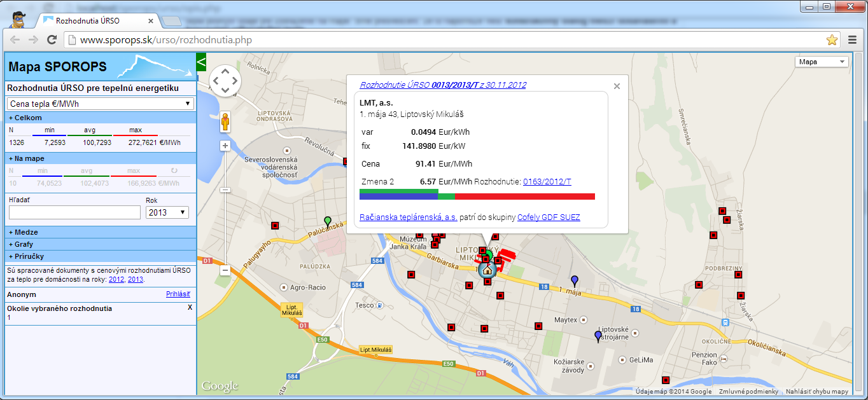868x400 pixels.
Task: Zoom in on the map
Action: point(225,145)
